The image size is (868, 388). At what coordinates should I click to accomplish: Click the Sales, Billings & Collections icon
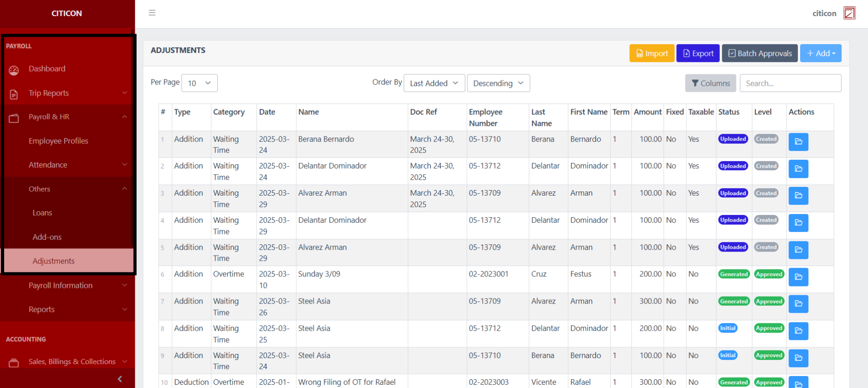[x=14, y=363]
